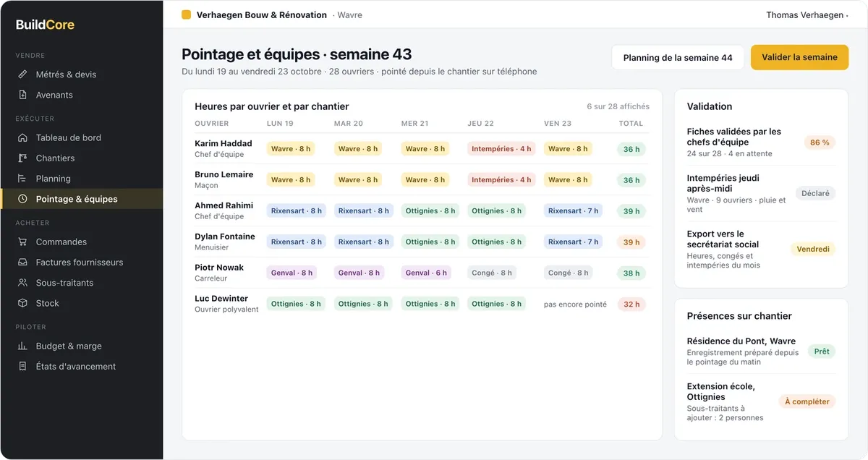Click the 6 sur 28 affichés label
This screenshot has width=868, height=460.
[618, 106]
